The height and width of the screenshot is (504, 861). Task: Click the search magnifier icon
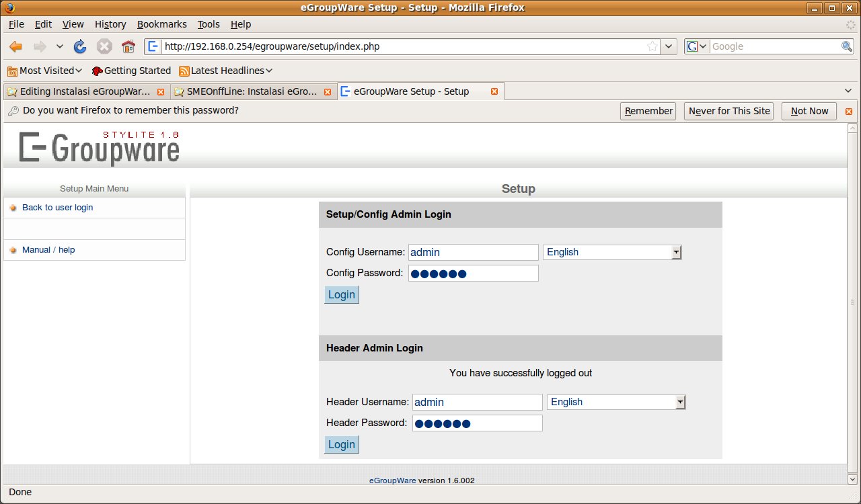847,46
